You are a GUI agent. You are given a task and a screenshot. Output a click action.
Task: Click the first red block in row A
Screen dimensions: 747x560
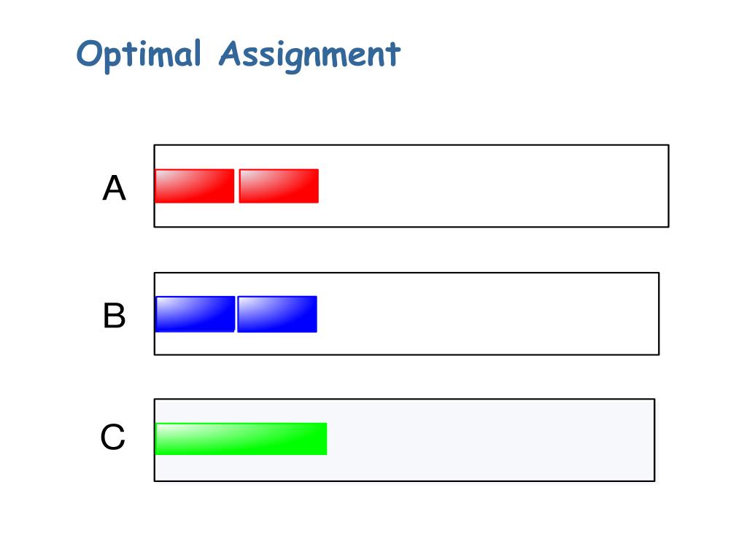click(x=194, y=186)
